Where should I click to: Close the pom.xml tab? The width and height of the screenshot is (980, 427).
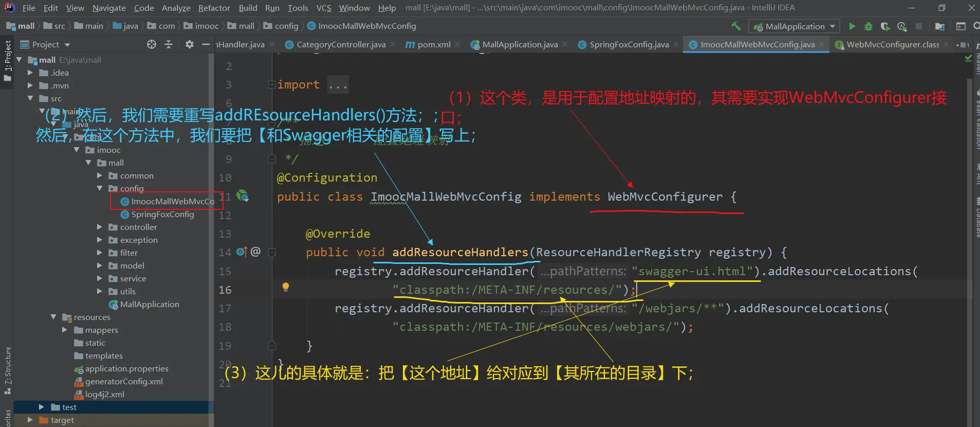pos(457,45)
